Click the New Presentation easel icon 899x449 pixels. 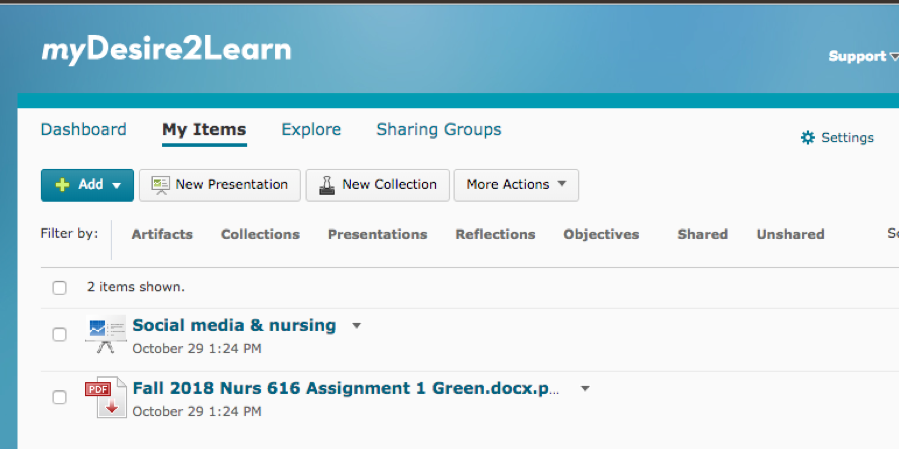click(x=160, y=185)
